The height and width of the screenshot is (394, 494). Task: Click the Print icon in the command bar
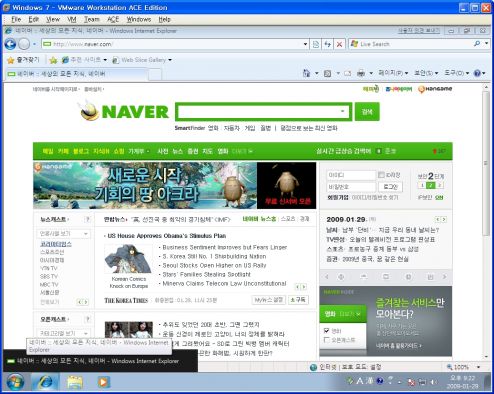(361, 73)
